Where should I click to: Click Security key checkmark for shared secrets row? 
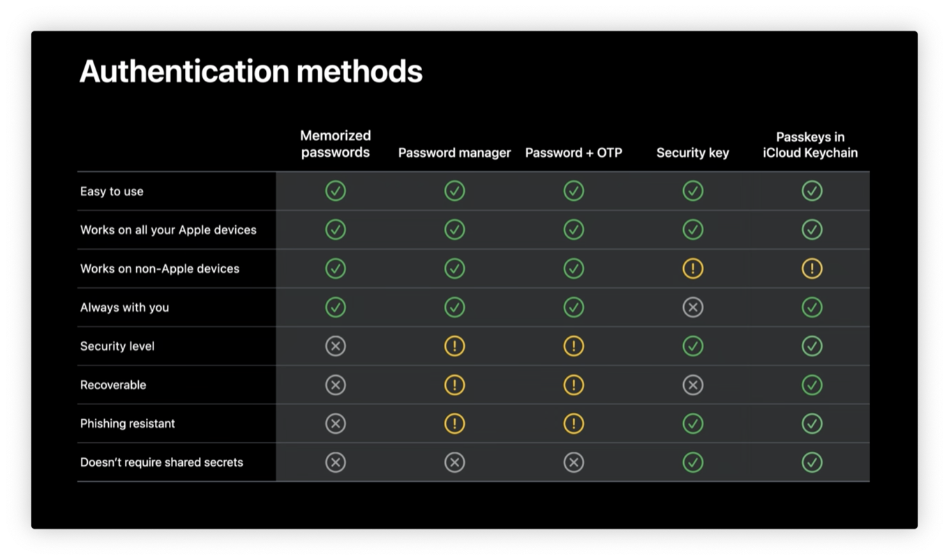tap(693, 462)
